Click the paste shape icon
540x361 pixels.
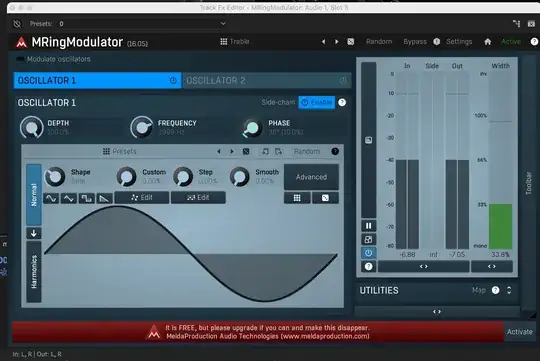coord(278,152)
